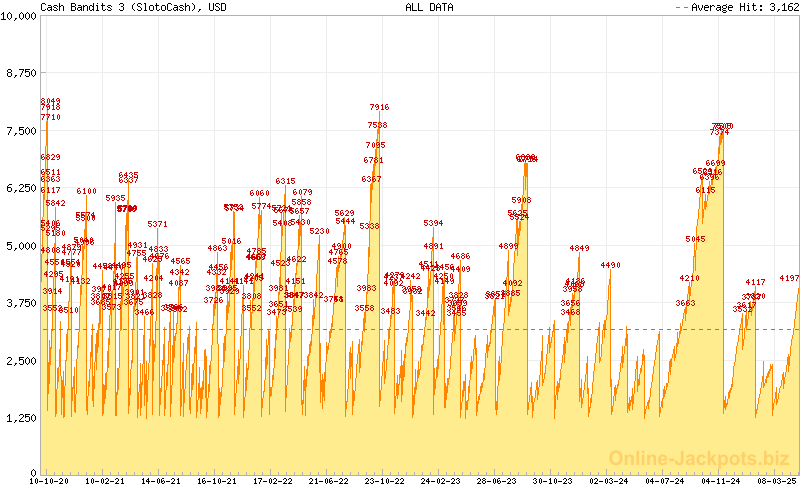
Task: Click the 1,250 y-axis tick label
Action: click(x=20, y=418)
